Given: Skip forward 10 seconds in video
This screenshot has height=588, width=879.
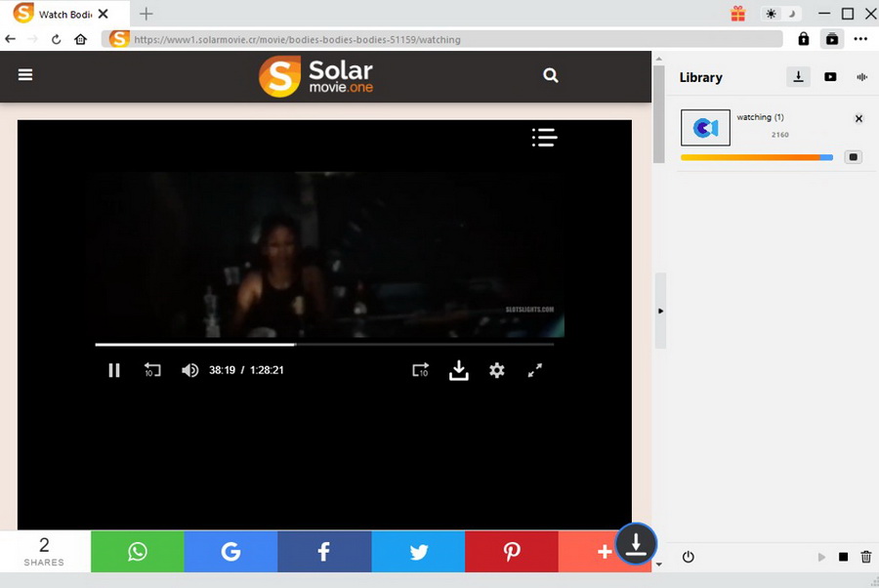Looking at the screenshot, I should 420,370.
